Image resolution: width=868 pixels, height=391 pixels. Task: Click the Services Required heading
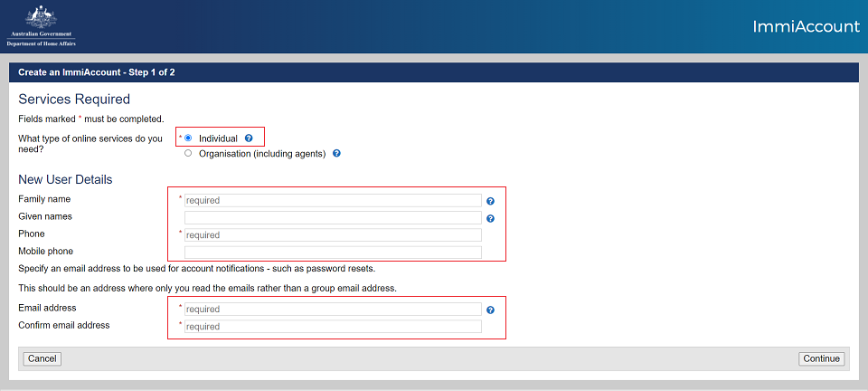[x=74, y=100]
